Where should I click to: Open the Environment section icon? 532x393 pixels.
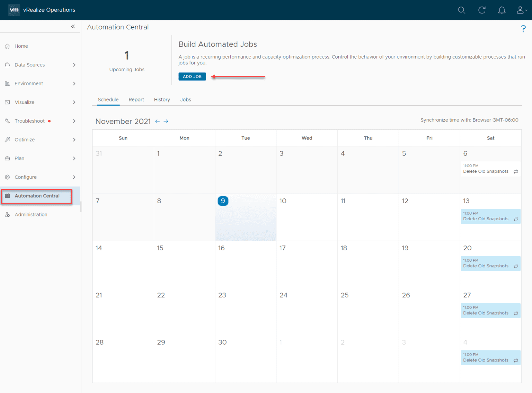click(7, 83)
